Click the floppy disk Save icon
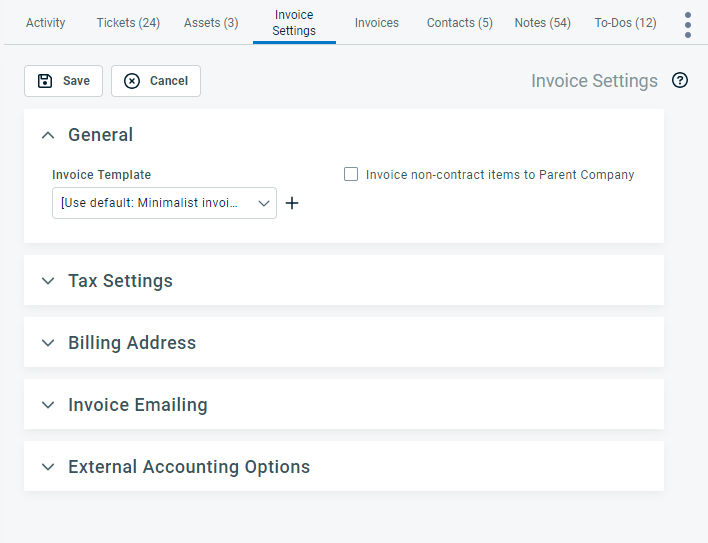The width and height of the screenshot is (708, 543). coord(45,81)
